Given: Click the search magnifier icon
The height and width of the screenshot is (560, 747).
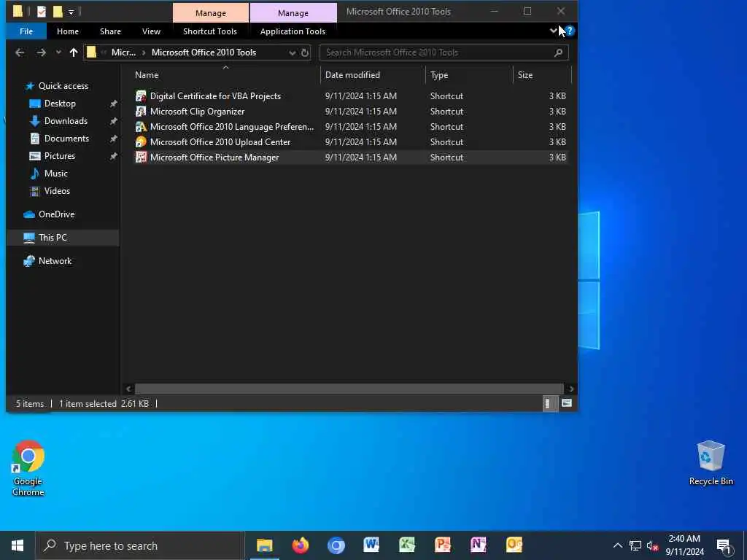Looking at the screenshot, I should click(x=558, y=52).
